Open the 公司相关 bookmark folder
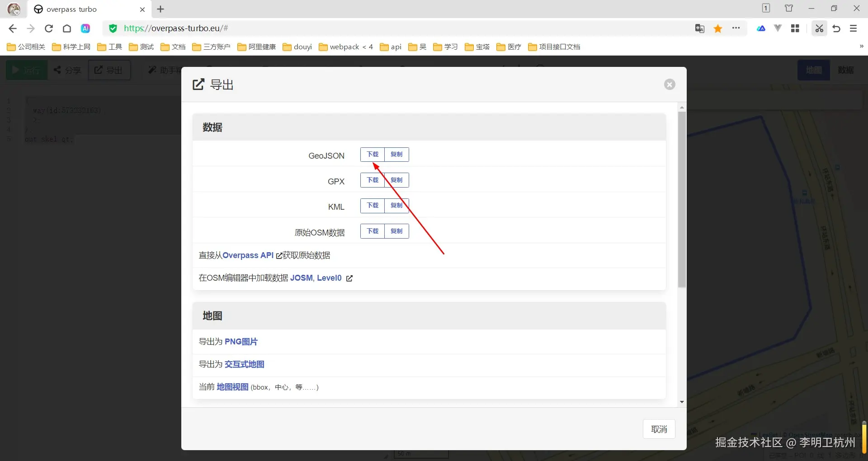 26,47
